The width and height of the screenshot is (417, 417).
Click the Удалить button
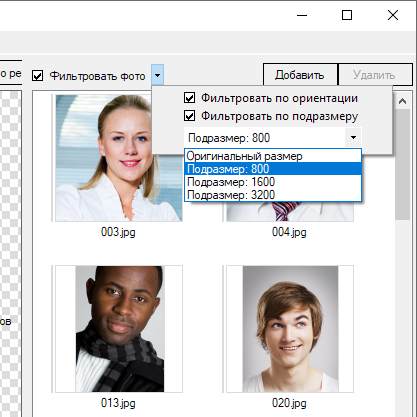[375, 75]
